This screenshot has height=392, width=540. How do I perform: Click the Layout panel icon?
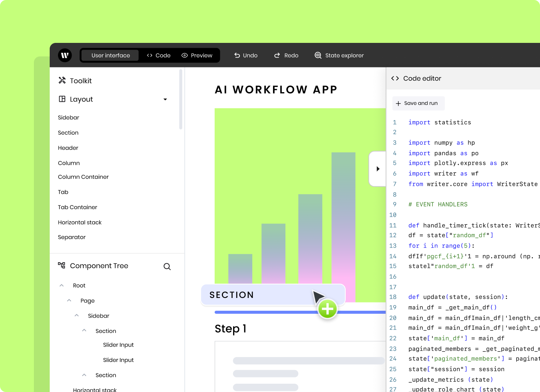(62, 99)
